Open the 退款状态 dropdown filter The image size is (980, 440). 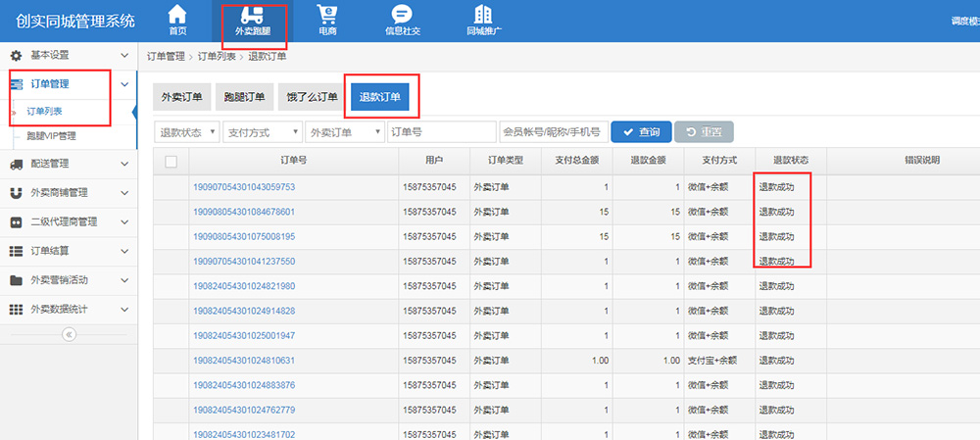click(187, 132)
